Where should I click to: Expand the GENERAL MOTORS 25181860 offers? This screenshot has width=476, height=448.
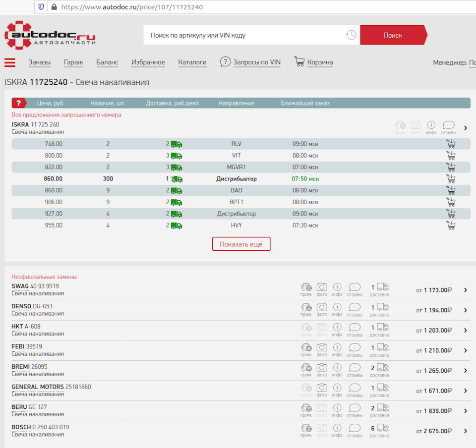point(466,391)
